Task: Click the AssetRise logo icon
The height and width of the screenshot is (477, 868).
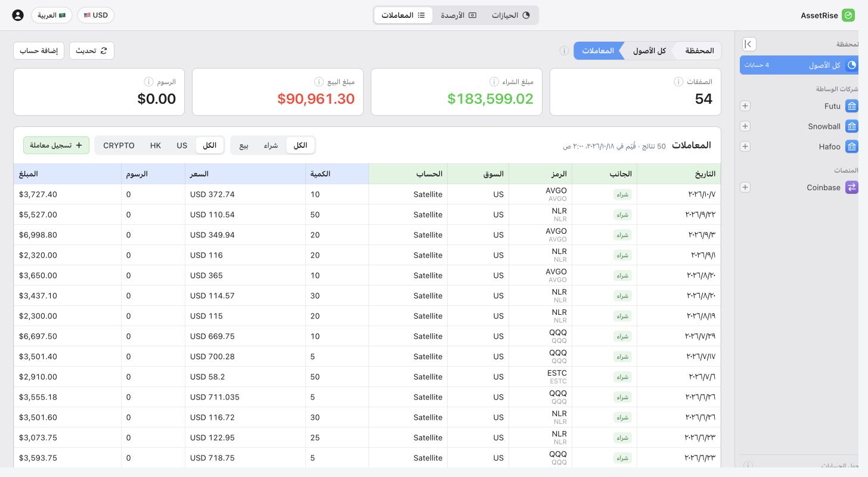Action: [848, 16]
